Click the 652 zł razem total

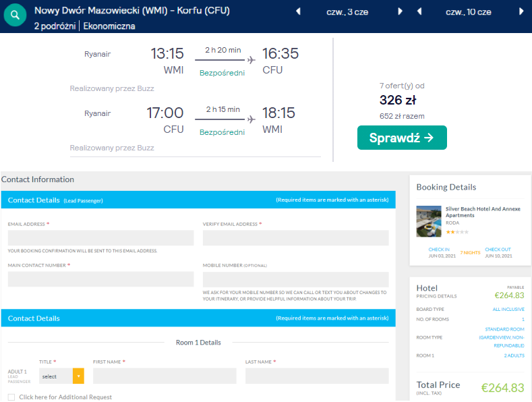tap(402, 116)
